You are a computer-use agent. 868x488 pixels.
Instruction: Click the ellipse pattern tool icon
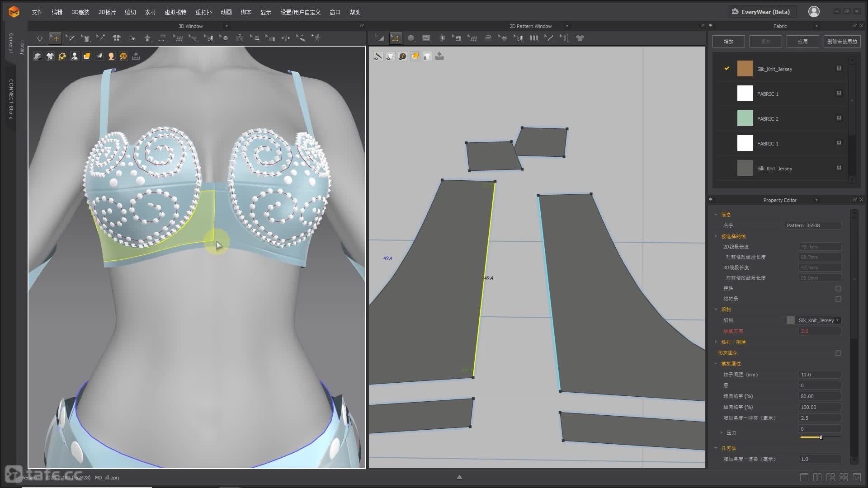coord(410,38)
